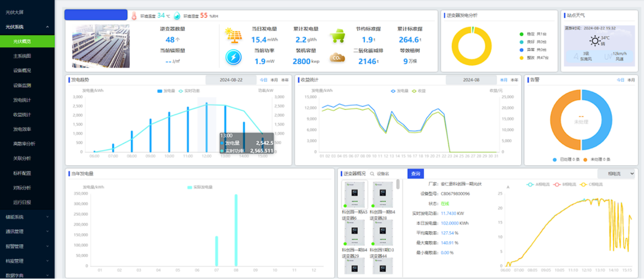644x279 pixels.
Task: Open the 2024-08-22 date picker
Action: (231, 80)
